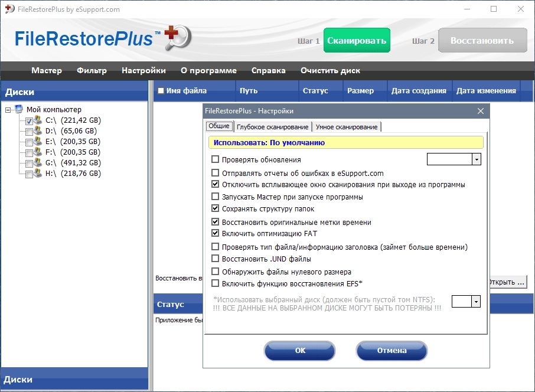Click the G:\ drive icon
The height and width of the screenshot is (392, 535).
coord(38,162)
